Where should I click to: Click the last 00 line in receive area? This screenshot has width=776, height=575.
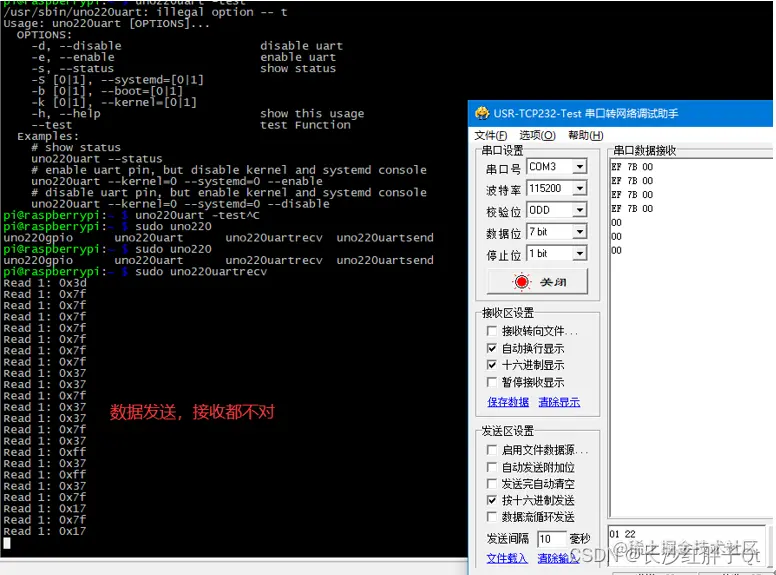[616, 250]
